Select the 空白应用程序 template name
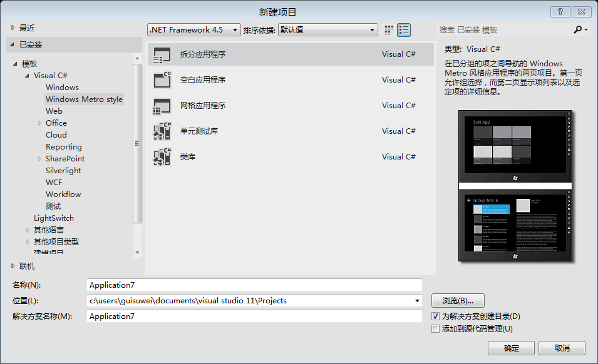 (x=203, y=80)
